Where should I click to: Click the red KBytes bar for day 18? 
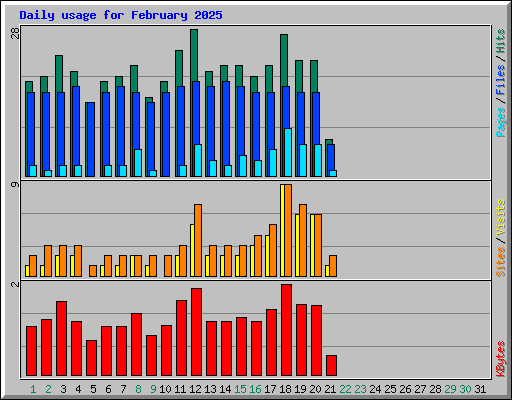click(x=286, y=330)
